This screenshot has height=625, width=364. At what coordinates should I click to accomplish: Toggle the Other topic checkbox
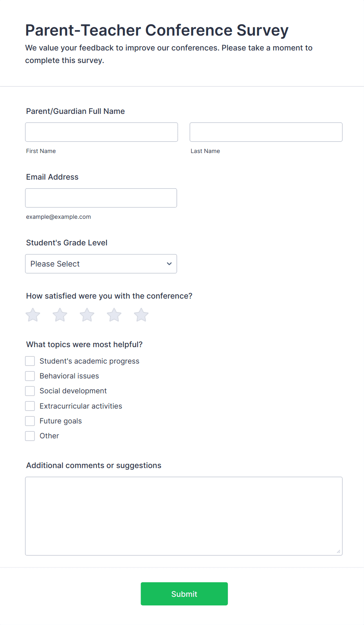click(x=30, y=436)
